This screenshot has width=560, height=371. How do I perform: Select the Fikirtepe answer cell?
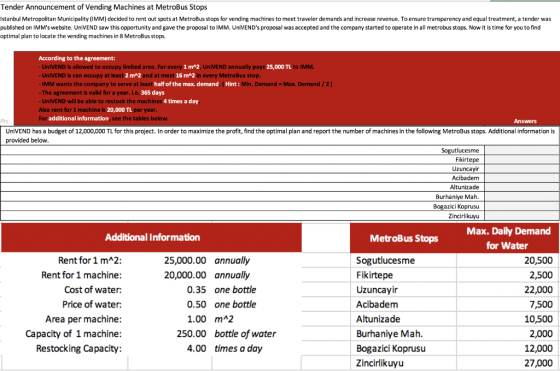coord(522,160)
